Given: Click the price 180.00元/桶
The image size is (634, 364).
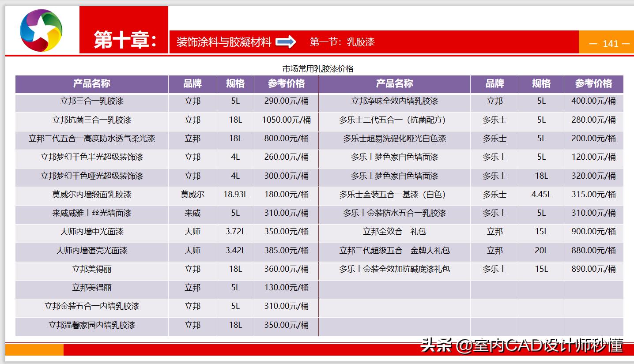Looking at the screenshot, I should tap(286, 194).
